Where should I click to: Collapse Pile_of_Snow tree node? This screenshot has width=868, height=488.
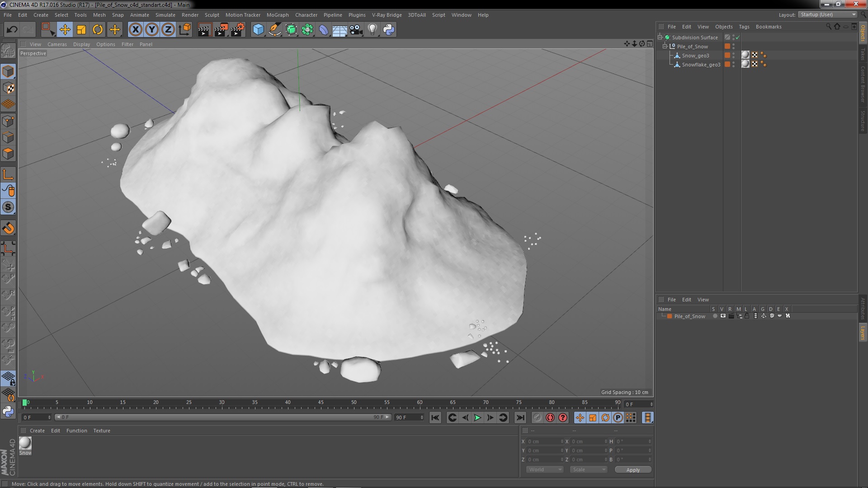[665, 47]
